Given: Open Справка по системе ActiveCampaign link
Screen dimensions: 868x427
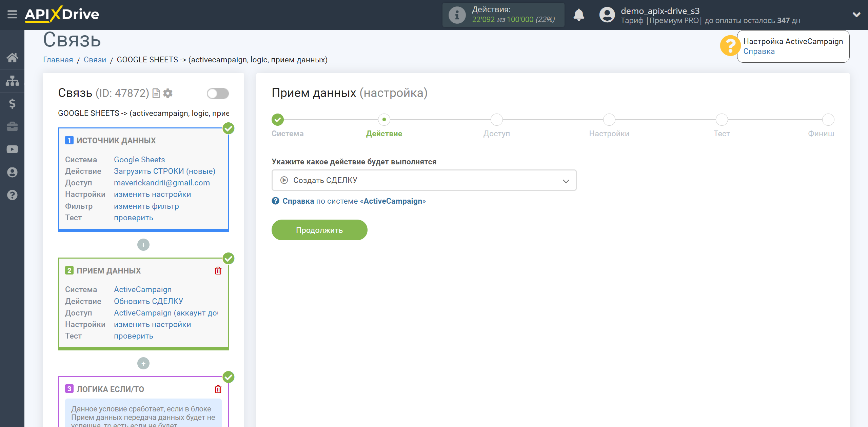Looking at the screenshot, I should (x=349, y=201).
